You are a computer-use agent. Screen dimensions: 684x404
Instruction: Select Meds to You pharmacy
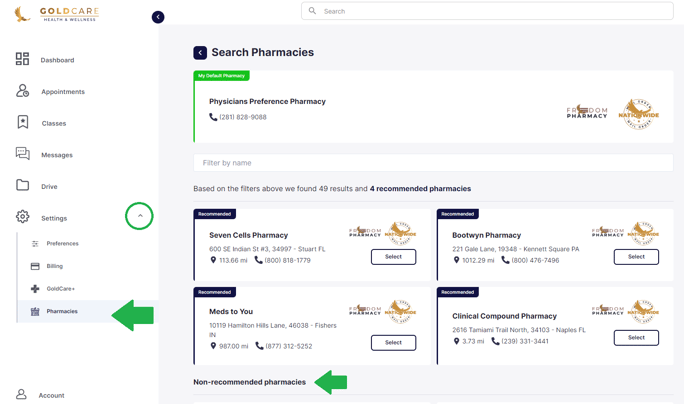393,343
